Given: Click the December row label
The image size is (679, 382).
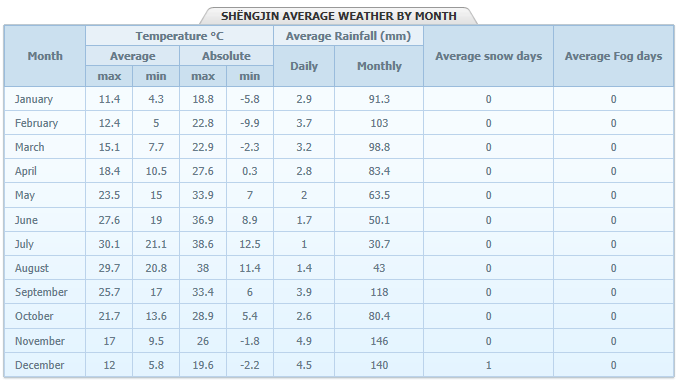Looking at the screenshot, I should click(39, 365).
